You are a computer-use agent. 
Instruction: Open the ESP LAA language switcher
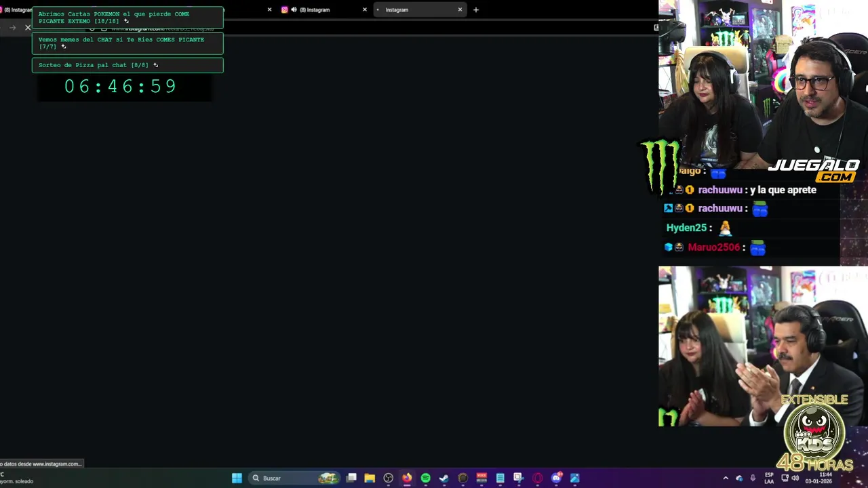[769, 478]
